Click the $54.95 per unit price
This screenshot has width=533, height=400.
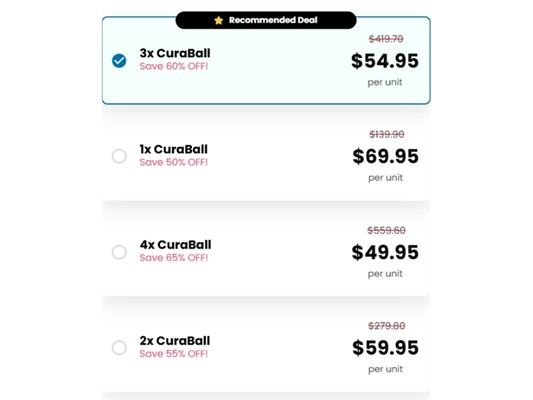385,61
